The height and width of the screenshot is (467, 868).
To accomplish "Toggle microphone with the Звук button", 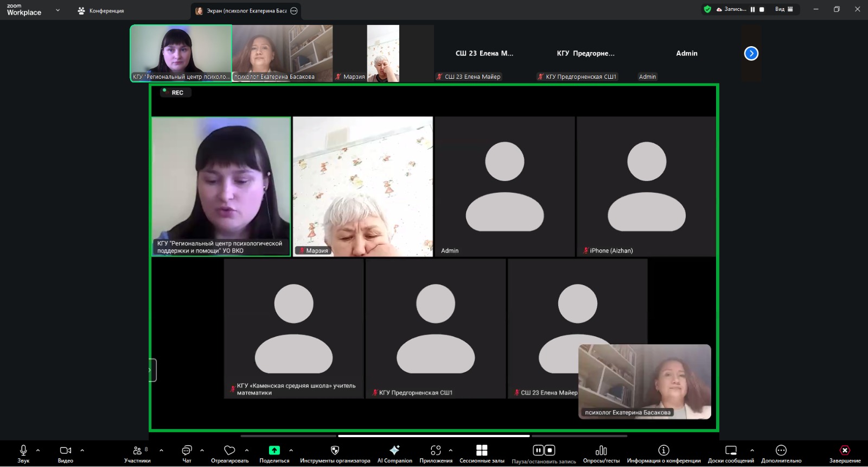I will [x=23, y=451].
